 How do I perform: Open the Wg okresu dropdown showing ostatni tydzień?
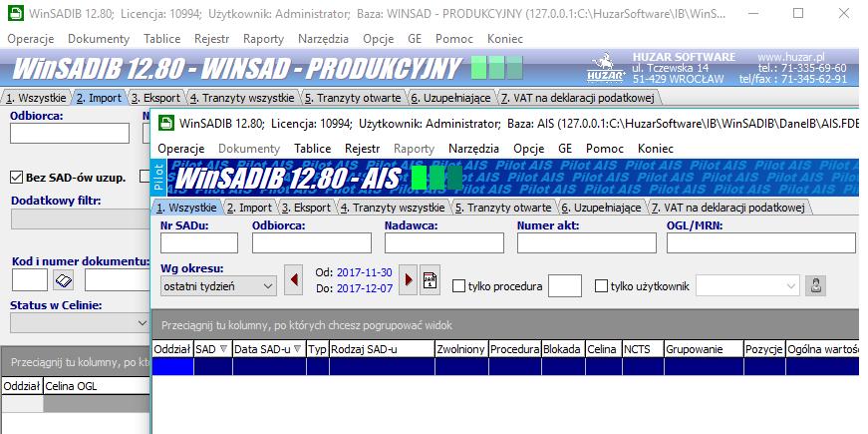tap(218, 286)
